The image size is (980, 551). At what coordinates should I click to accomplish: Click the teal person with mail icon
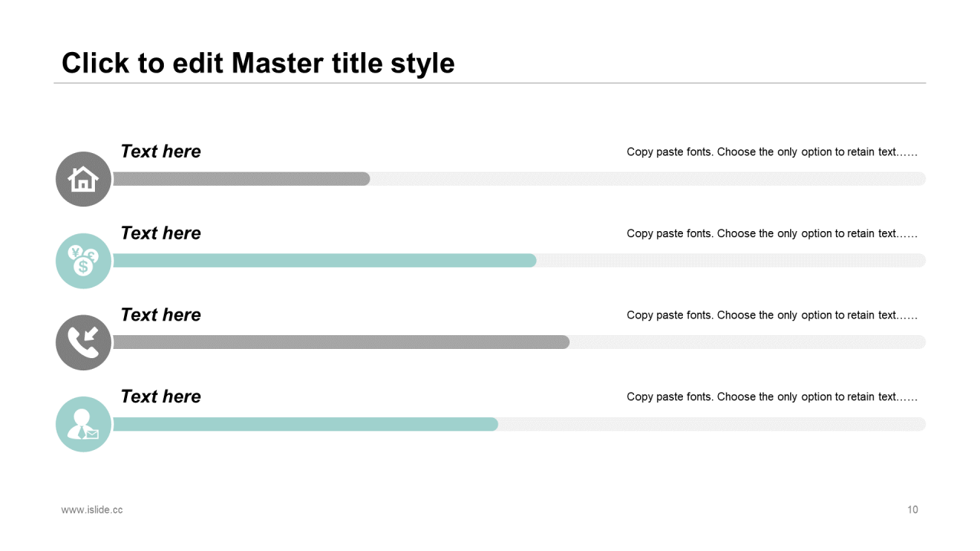point(83,424)
